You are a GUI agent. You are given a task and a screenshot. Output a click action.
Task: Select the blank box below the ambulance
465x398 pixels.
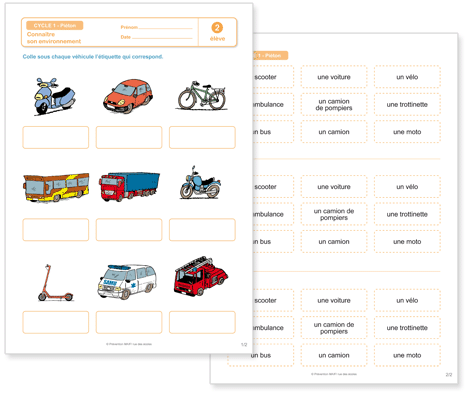point(129,322)
